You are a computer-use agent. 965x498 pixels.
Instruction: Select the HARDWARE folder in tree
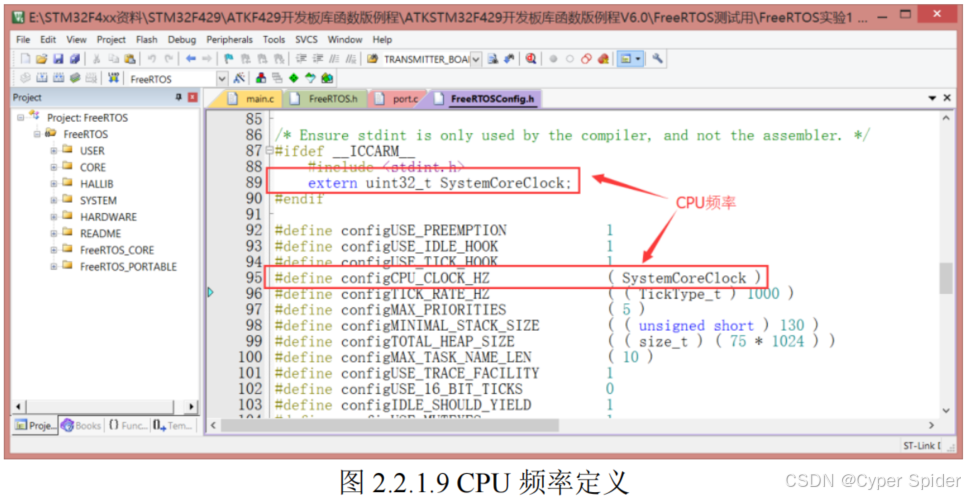click(108, 217)
